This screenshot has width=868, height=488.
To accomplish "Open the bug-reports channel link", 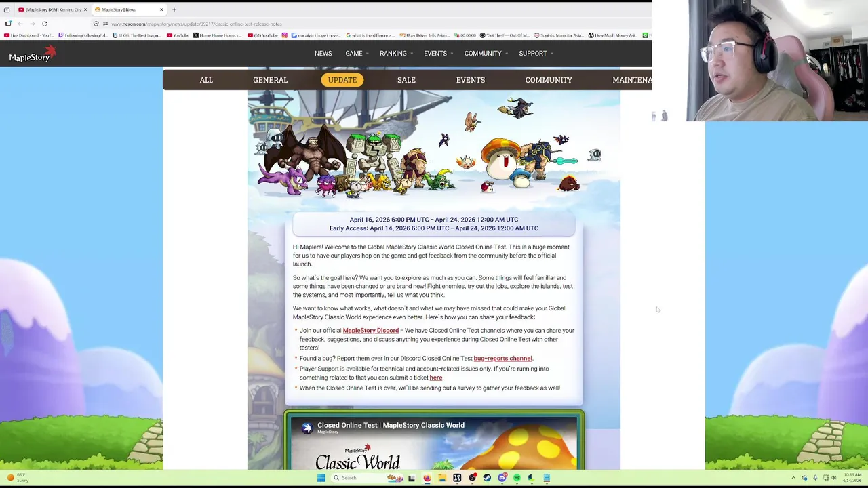I will pos(502,359).
